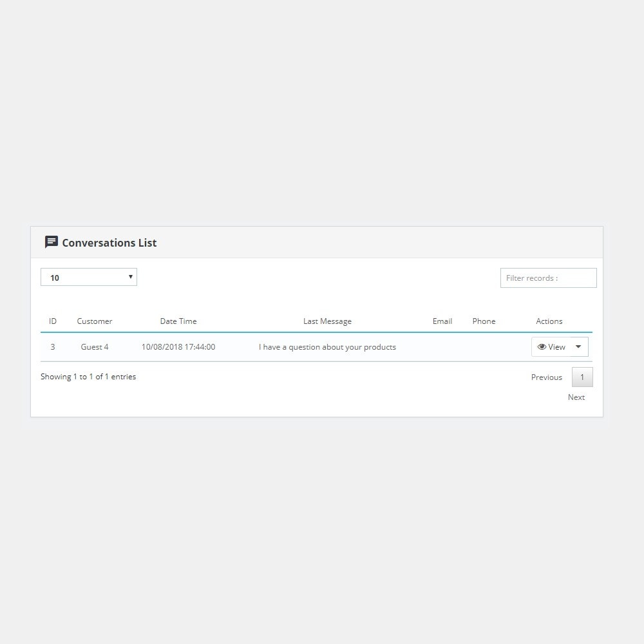Sort by the Date Time column header

pos(178,321)
